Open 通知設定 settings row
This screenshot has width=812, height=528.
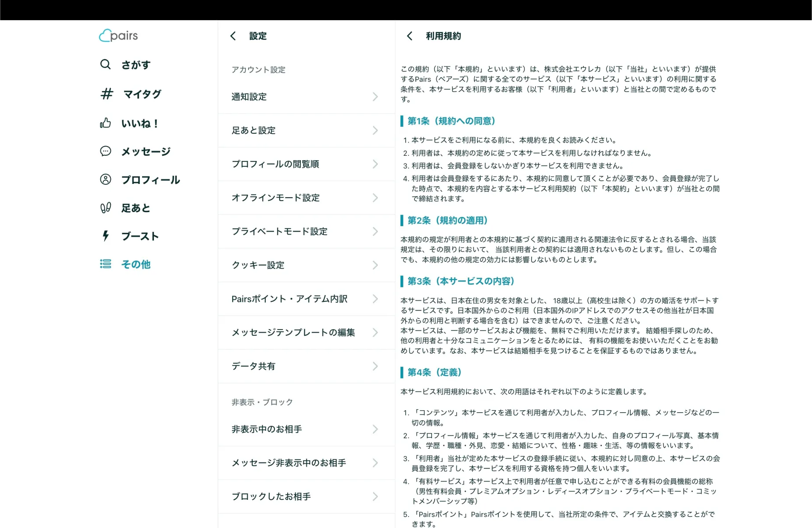(307, 97)
